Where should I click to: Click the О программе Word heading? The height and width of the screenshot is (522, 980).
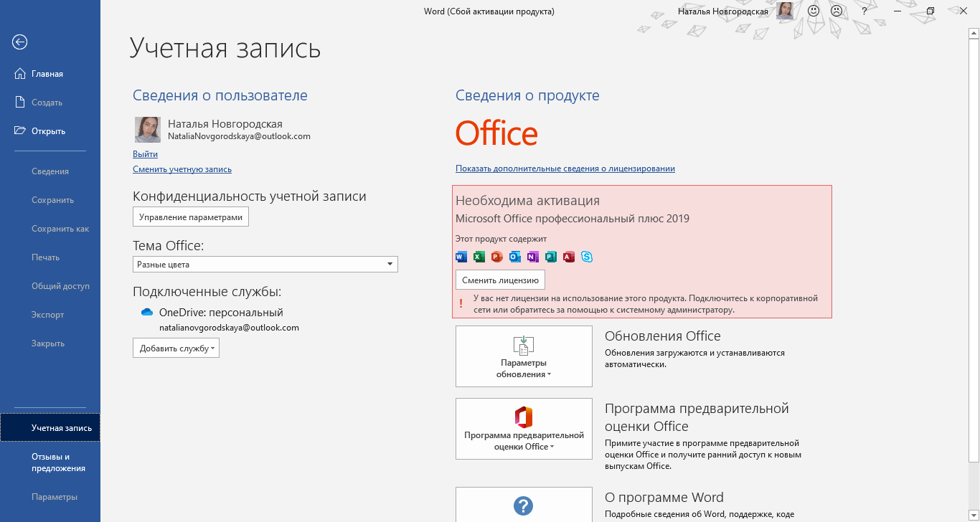[x=664, y=497]
